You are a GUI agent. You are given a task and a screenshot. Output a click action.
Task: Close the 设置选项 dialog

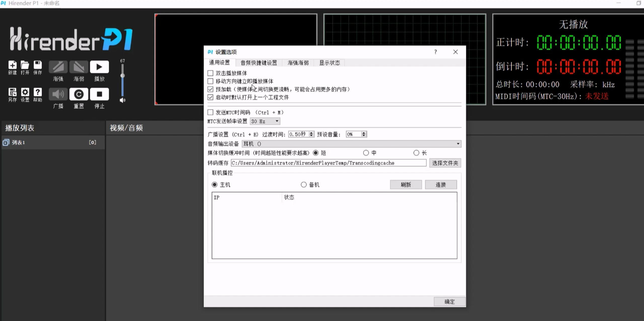[455, 52]
